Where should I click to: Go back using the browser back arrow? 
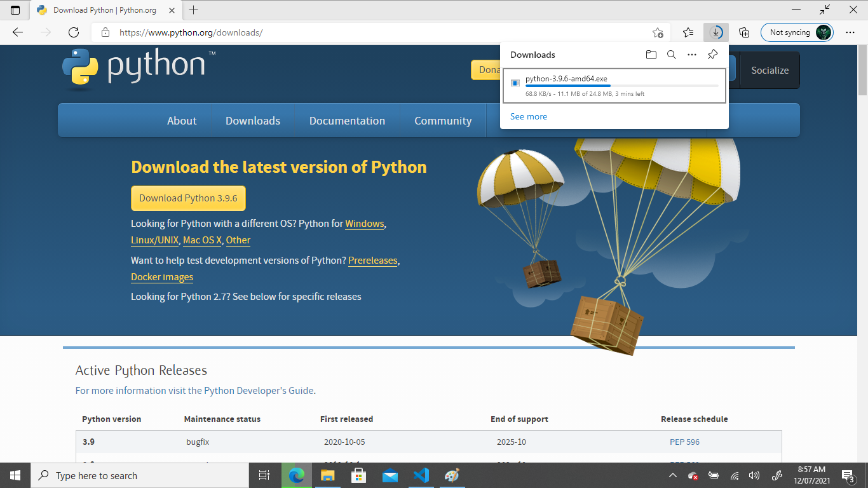(18, 32)
